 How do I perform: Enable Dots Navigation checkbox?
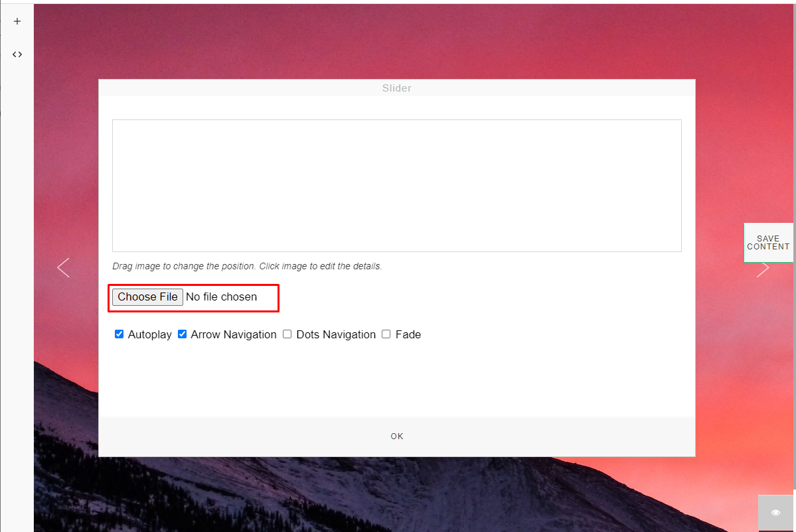click(287, 334)
